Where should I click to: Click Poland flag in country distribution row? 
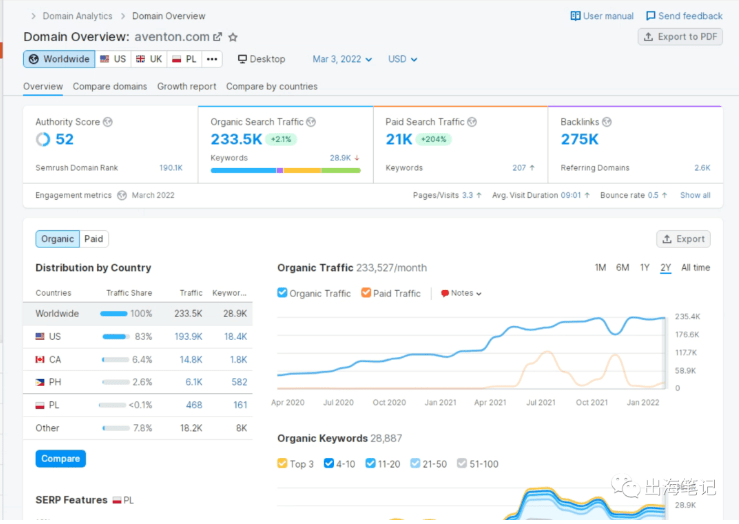[x=40, y=405]
